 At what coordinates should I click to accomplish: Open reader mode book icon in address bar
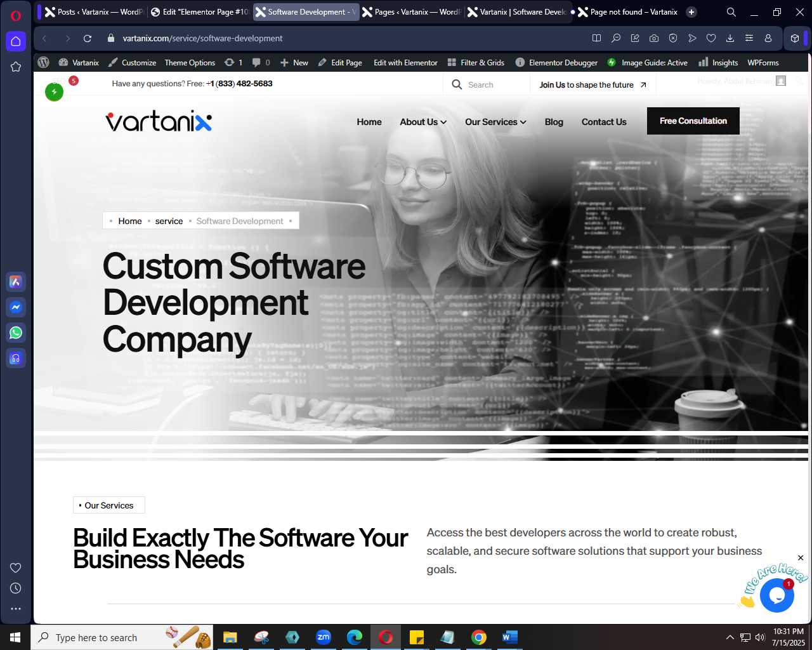coord(596,39)
